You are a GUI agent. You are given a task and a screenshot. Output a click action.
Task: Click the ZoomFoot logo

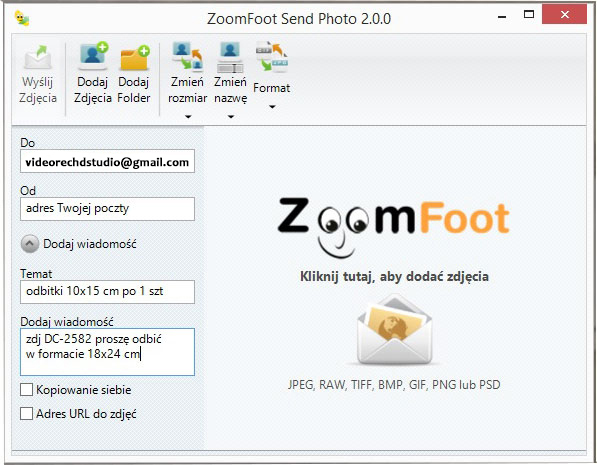click(394, 227)
